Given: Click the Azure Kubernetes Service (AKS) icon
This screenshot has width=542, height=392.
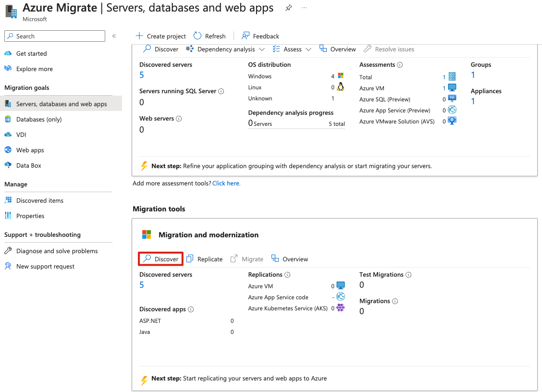Looking at the screenshot, I should point(341,307).
